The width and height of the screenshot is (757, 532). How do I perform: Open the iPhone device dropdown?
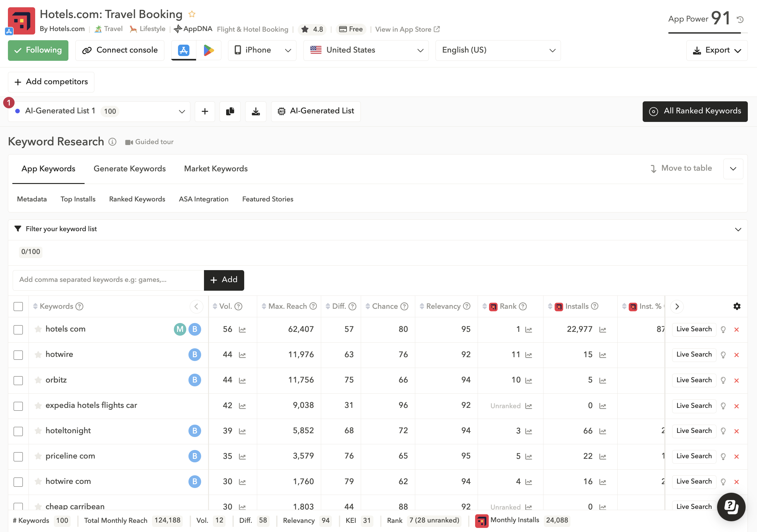262,50
